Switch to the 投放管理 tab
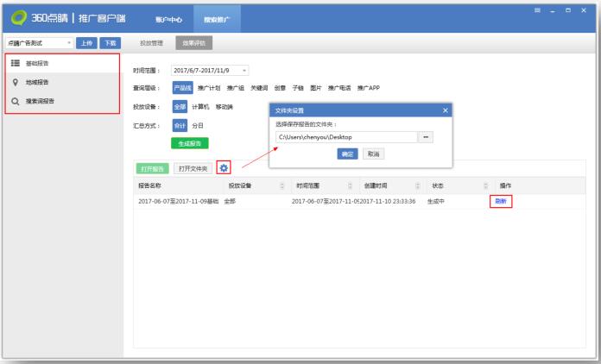Viewport: 601px width, 364px height. [x=152, y=42]
